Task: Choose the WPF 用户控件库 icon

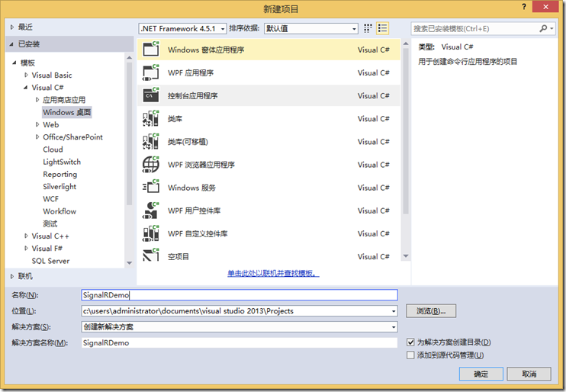Action: (151, 210)
